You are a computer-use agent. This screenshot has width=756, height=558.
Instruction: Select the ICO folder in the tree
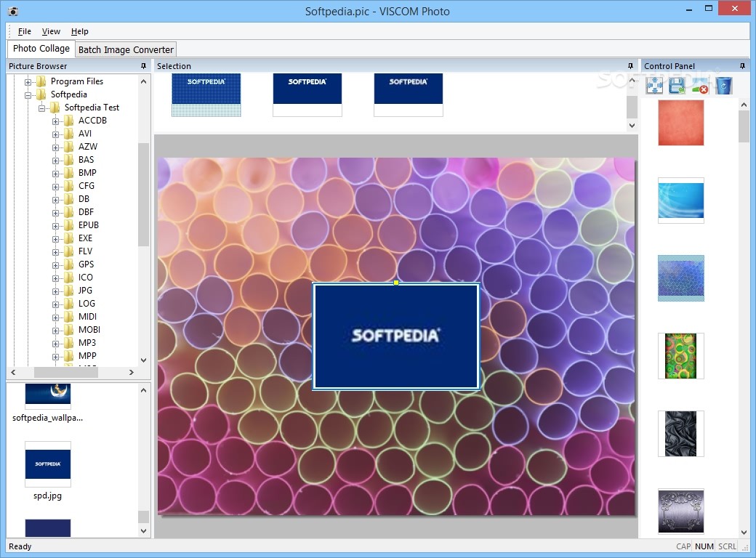pos(85,277)
